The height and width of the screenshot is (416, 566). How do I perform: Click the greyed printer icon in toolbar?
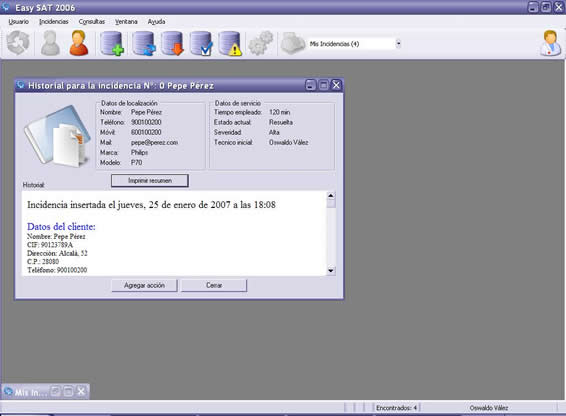(293, 43)
